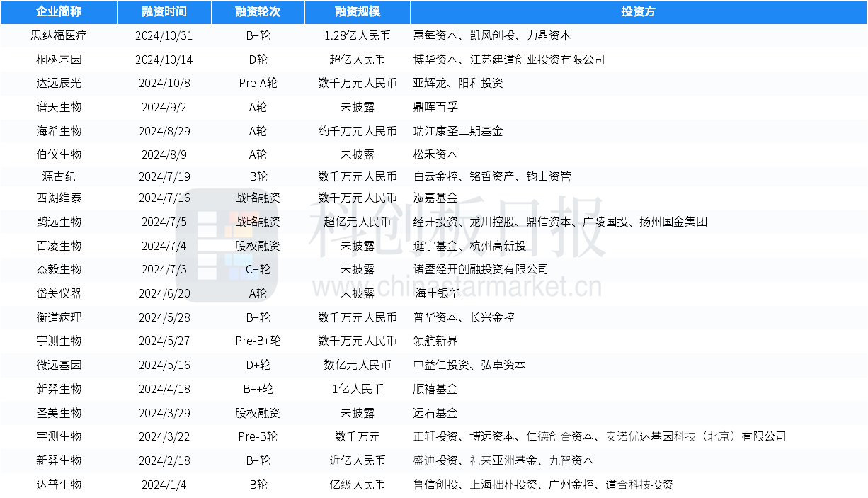Select the 数亿元人民币 amount cell
868x498 pixels.
coord(357,365)
